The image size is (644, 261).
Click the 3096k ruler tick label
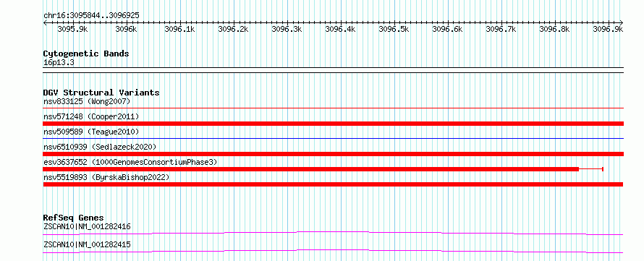point(126,29)
